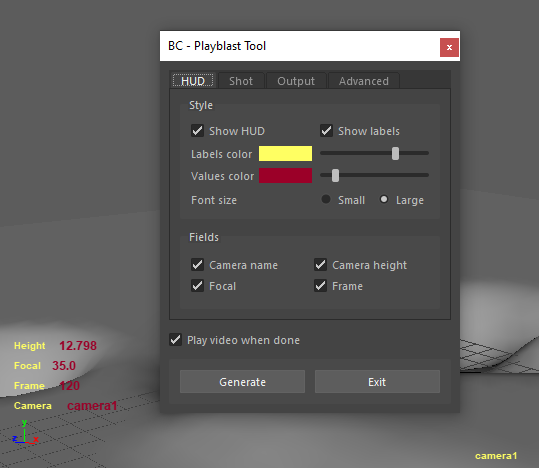This screenshot has height=468, width=539.
Task: Select the HUD tab
Action: pyautogui.click(x=193, y=81)
